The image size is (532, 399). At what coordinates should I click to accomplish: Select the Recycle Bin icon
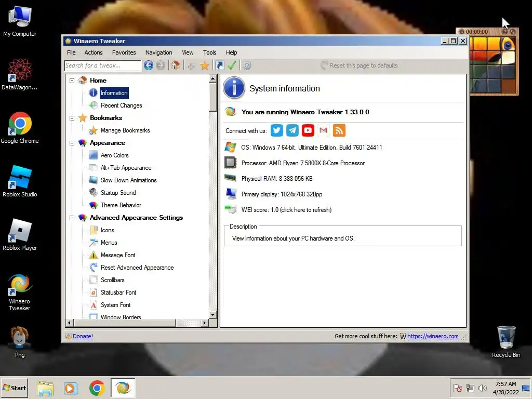(x=506, y=342)
